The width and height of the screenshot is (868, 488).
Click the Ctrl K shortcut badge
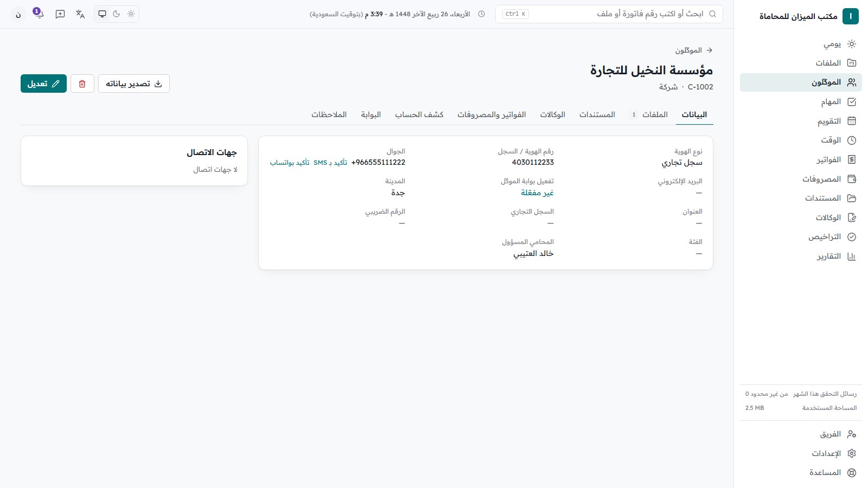click(515, 14)
